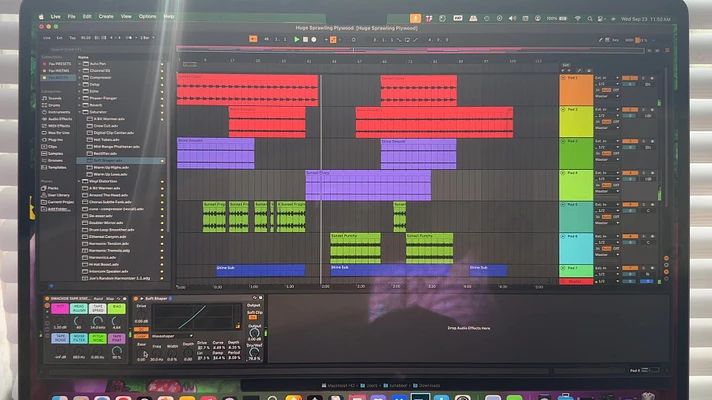Open Waveshaper type dropdown in Soft Shaper
The width and height of the screenshot is (712, 400).
click(x=172, y=336)
